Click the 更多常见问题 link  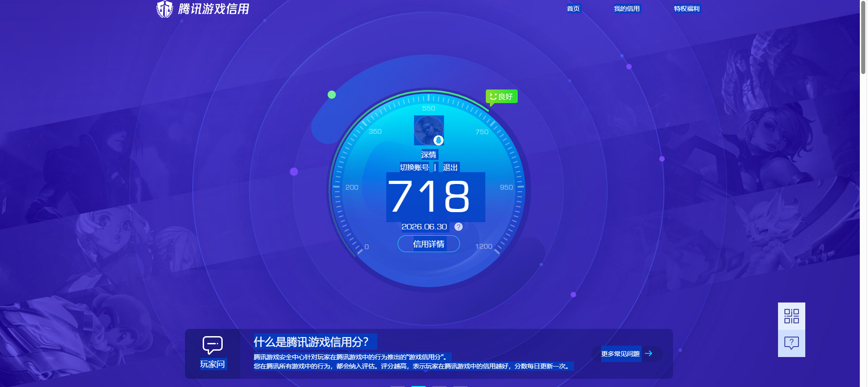(620, 353)
